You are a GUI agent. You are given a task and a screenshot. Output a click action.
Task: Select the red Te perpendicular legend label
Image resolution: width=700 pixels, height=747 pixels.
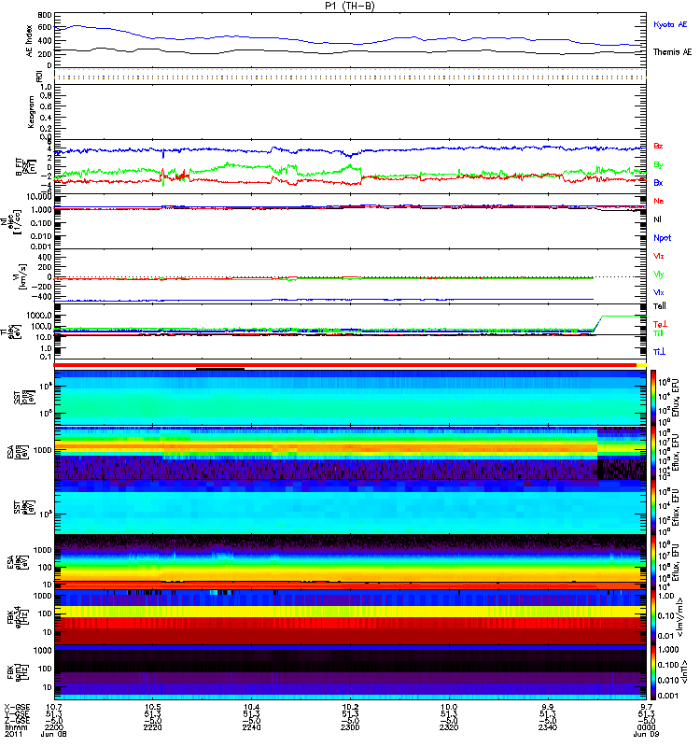pyautogui.click(x=660, y=324)
